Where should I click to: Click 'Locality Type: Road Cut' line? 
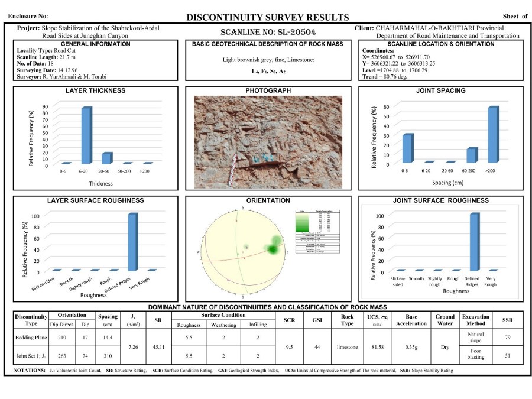pos(46,51)
